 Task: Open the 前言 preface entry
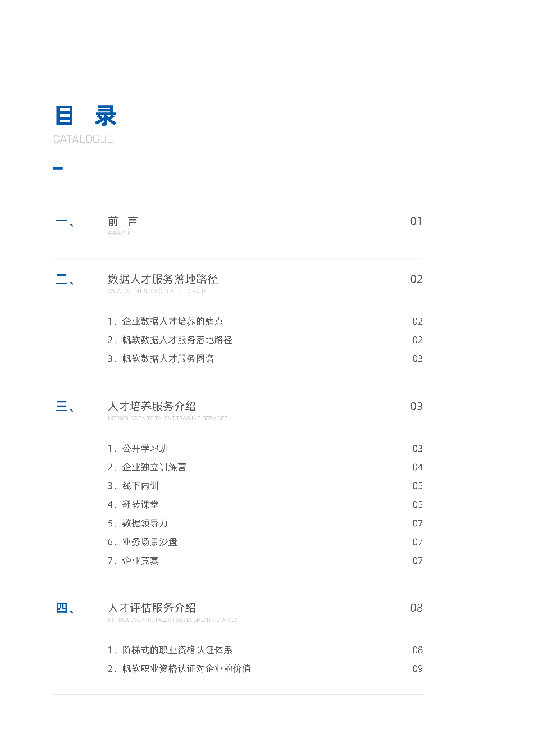[123, 221]
